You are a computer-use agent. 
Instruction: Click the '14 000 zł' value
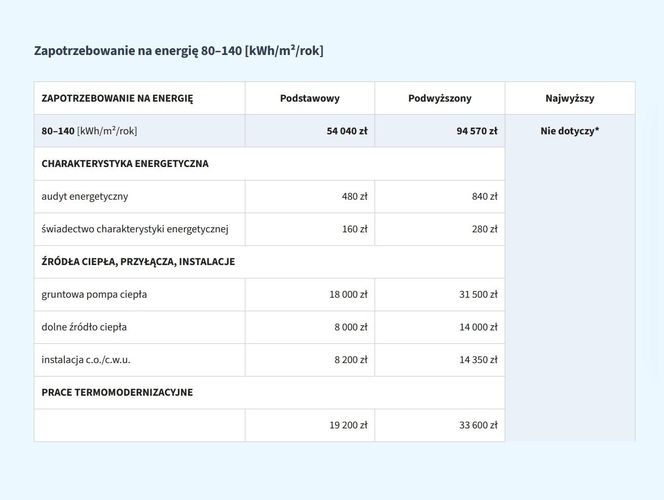[x=478, y=327]
